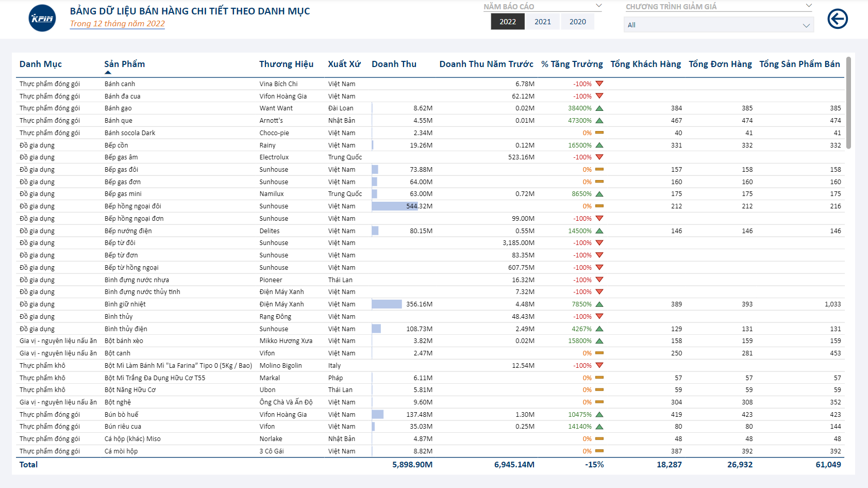Click orange dash icon in Bột canh row
The height and width of the screenshot is (488, 868).
(599, 353)
